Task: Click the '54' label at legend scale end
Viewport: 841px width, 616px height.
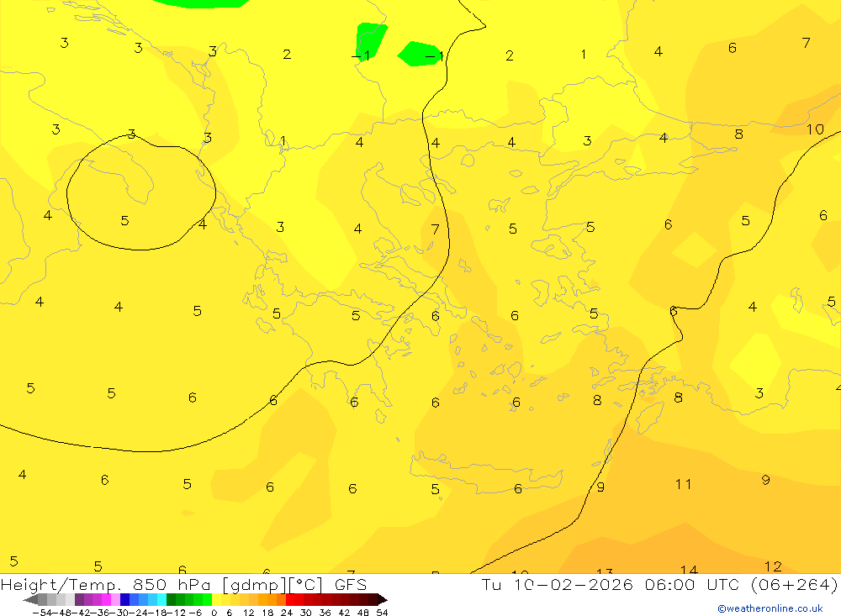Action: tap(382, 613)
